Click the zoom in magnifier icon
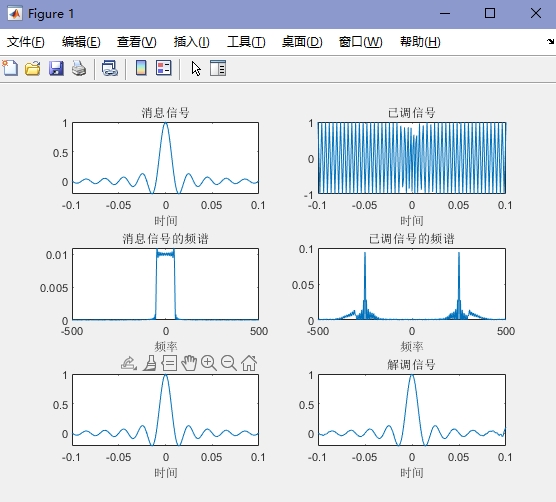The height and width of the screenshot is (502, 556). coord(209,363)
